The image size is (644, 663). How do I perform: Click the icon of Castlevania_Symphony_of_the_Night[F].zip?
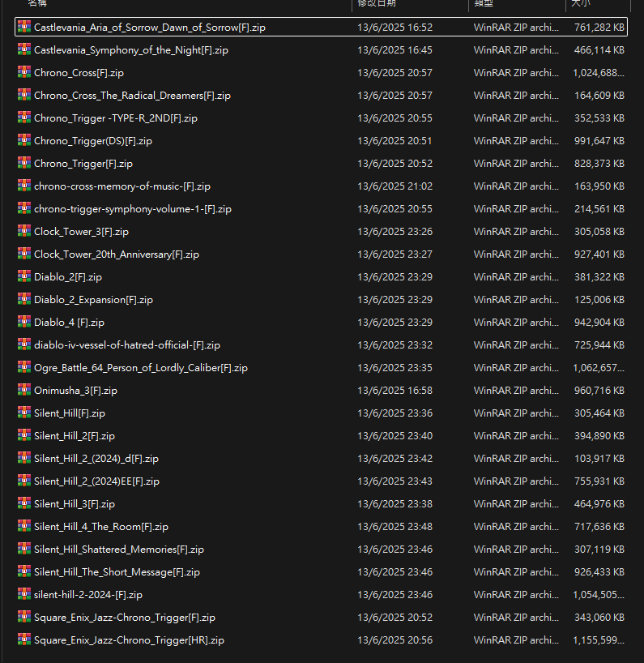24,49
